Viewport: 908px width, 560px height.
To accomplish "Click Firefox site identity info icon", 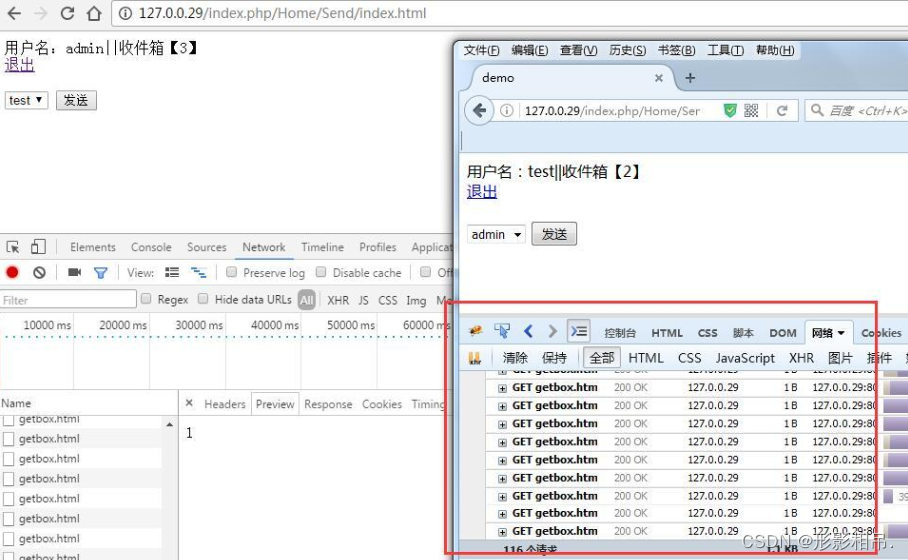I will point(506,110).
